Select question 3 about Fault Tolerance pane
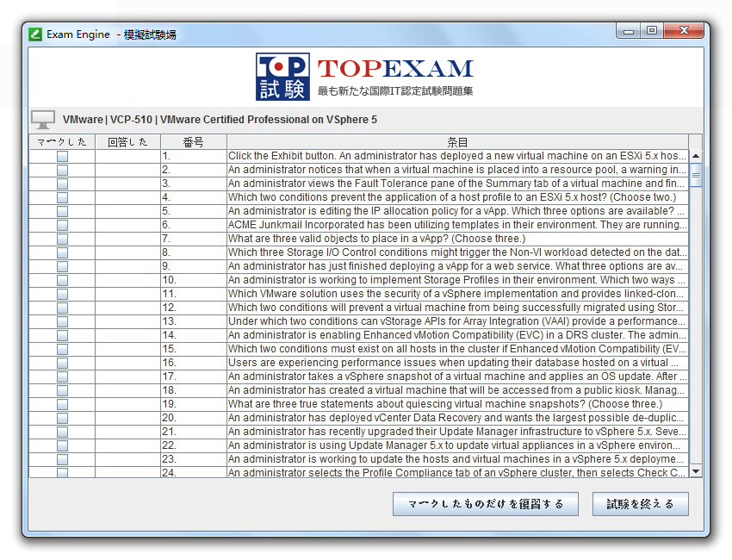Image resolution: width=732 pixels, height=560 pixels. (457, 184)
